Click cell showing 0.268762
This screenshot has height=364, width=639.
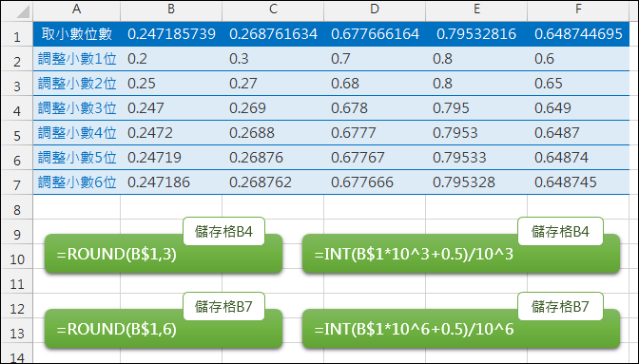tap(273, 182)
